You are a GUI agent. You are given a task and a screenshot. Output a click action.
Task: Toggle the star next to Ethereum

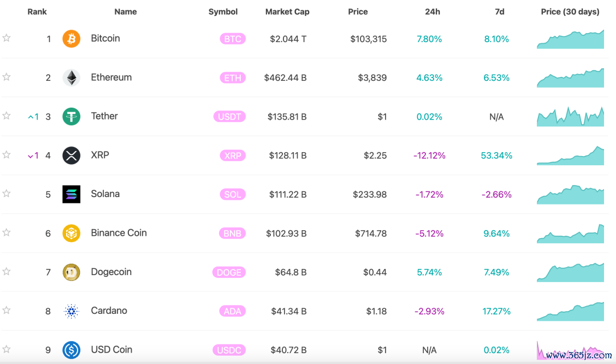(6, 77)
